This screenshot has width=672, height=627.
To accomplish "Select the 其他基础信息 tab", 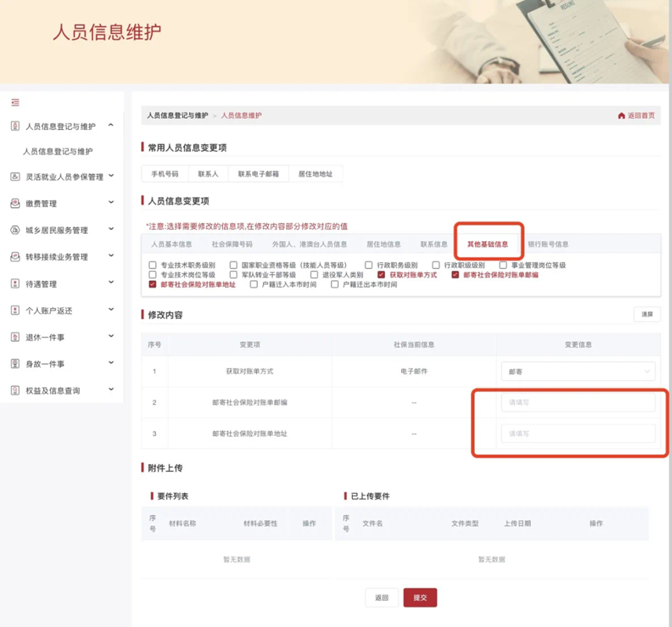I will click(x=488, y=244).
